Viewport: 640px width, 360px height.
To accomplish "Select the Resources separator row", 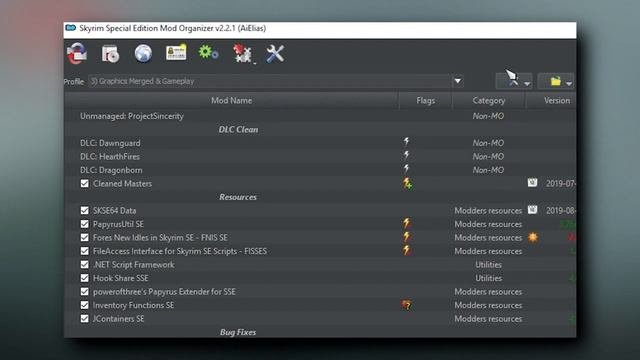I will tap(320, 197).
